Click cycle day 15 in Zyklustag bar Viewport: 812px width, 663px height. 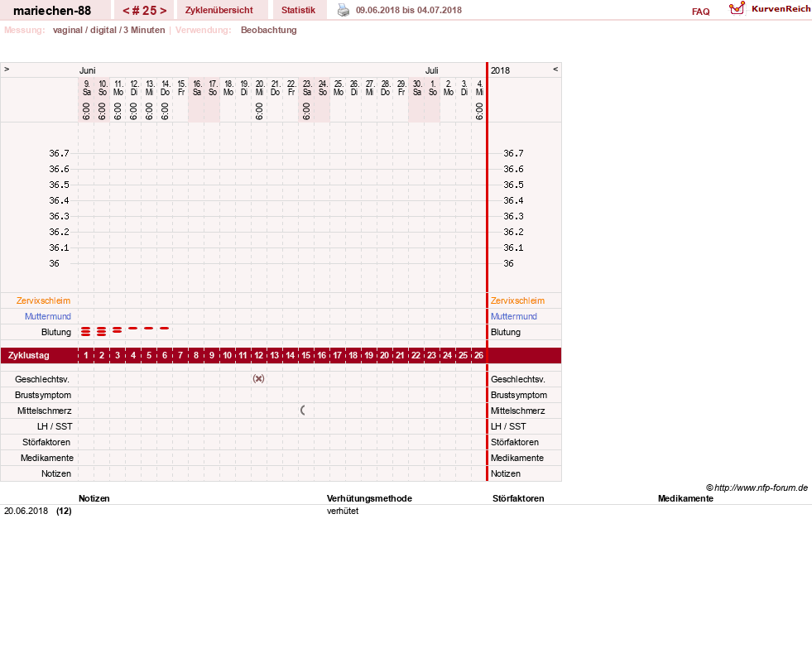tap(305, 355)
